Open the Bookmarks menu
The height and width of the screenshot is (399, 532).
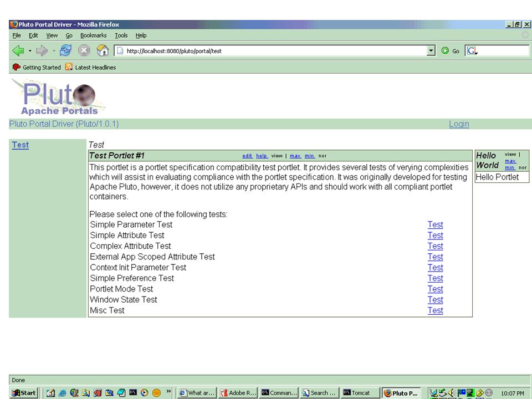93,35
